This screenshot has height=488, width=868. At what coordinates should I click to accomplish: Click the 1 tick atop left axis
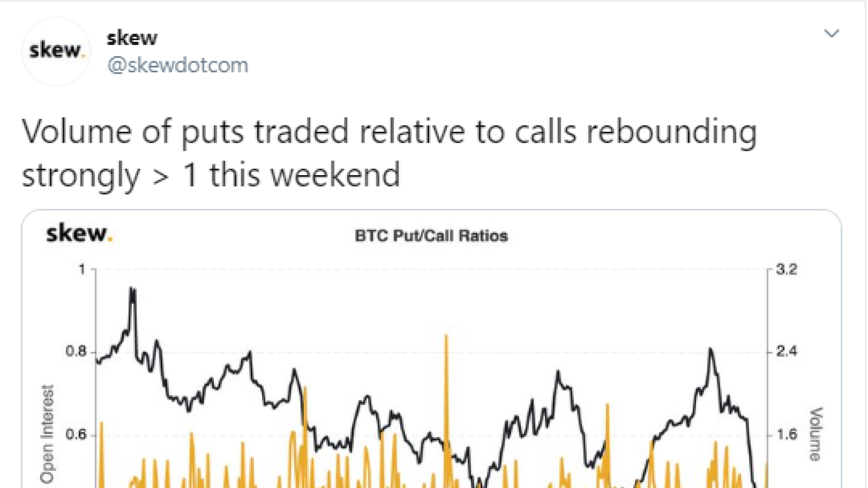pos(82,269)
